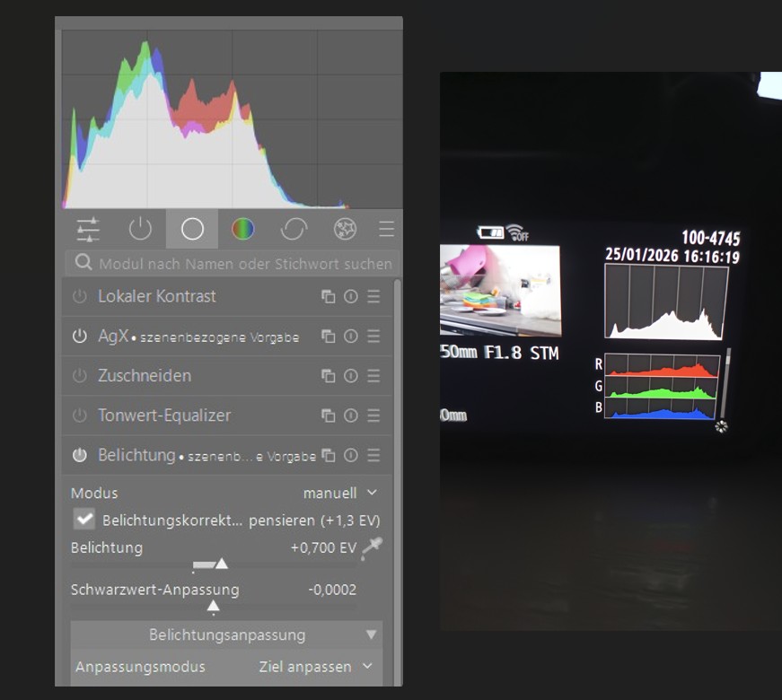782x700 pixels.
Task: Open the color modules group icon
Action: tap(242, 229)
